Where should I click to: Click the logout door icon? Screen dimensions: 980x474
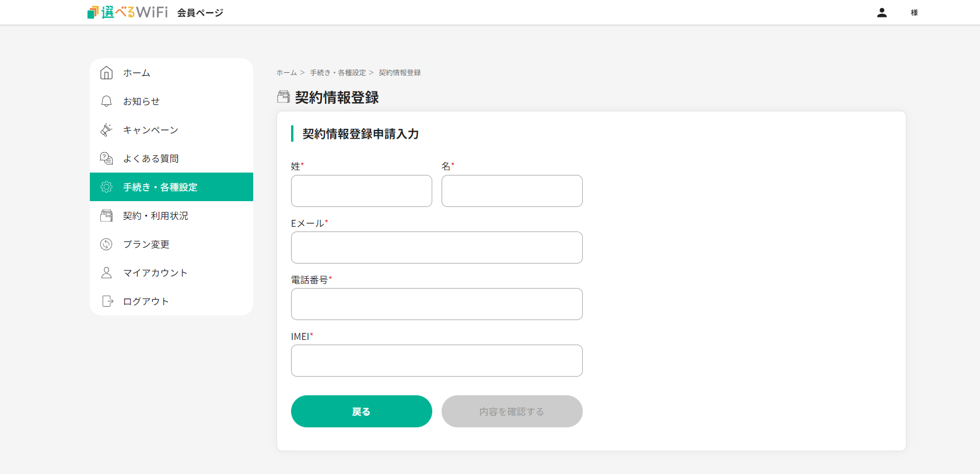tap(107, 301)
